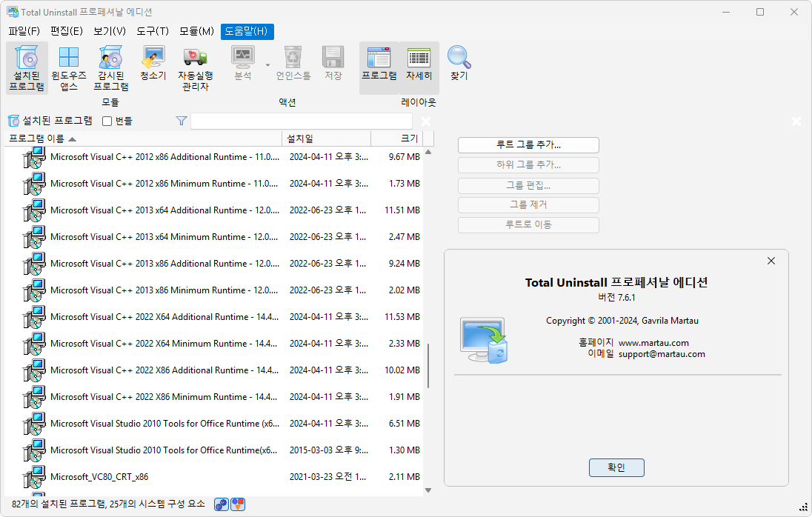Select Microsoft Visual C++ 2022 X64 Additional Runtime
This screenshot has width=812, height=517.
coord(214,317)
